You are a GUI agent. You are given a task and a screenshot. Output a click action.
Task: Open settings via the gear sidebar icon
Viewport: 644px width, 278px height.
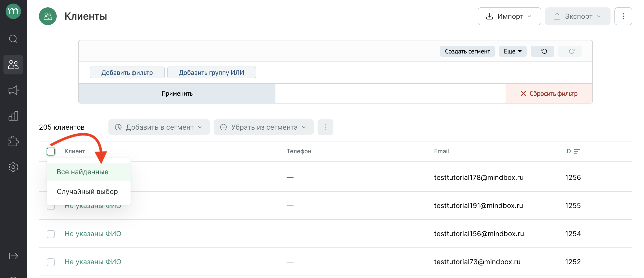tap(13, 167)
